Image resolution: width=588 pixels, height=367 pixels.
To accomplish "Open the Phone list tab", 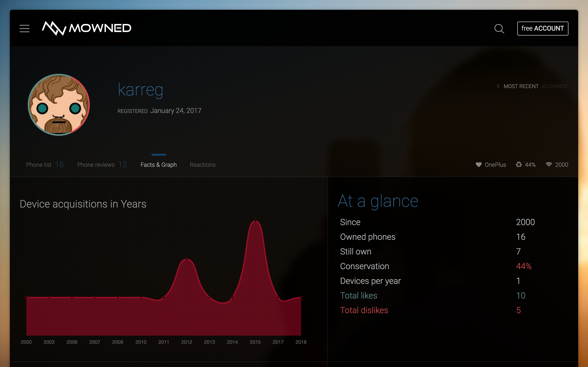I will (45, 165).
